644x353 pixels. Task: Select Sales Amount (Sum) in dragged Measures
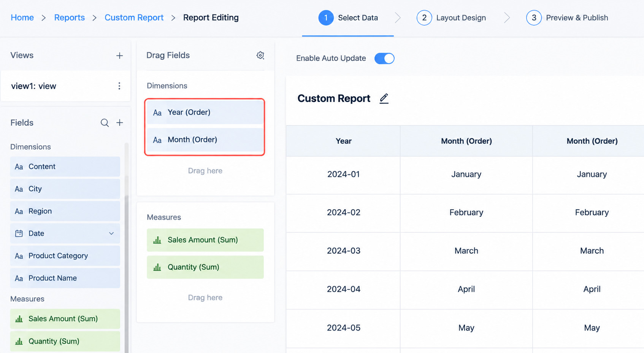tap(205, 240)
